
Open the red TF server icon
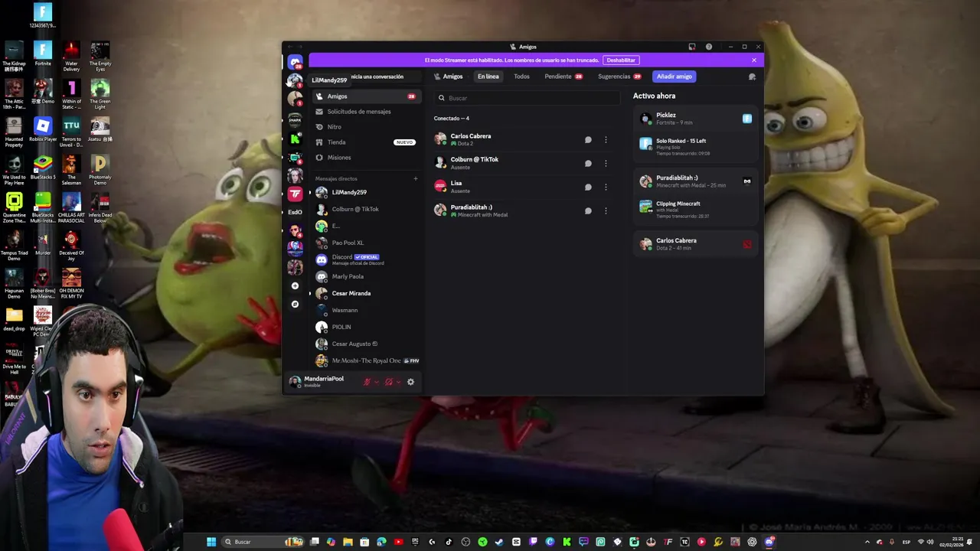click(295, 194)
